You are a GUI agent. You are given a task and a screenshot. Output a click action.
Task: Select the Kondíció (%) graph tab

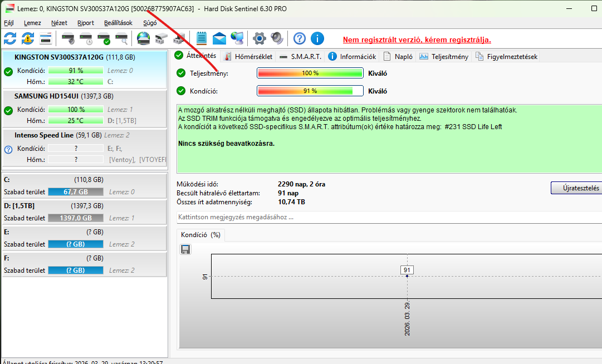pyautogui.click(x=201, y=235)
